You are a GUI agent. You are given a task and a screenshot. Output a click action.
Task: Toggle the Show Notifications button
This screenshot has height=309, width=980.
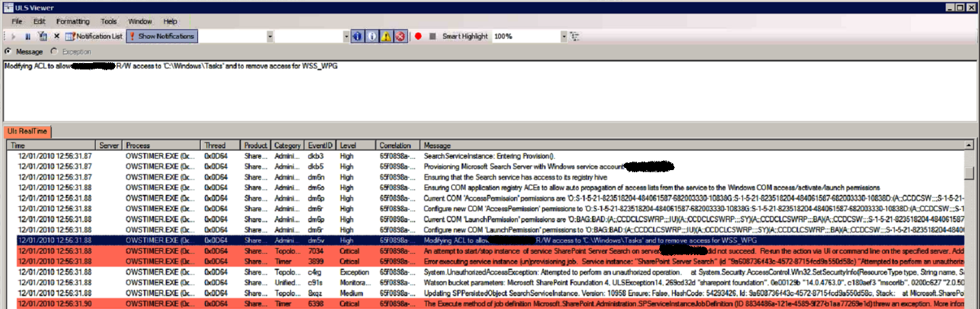click(161, 36)
